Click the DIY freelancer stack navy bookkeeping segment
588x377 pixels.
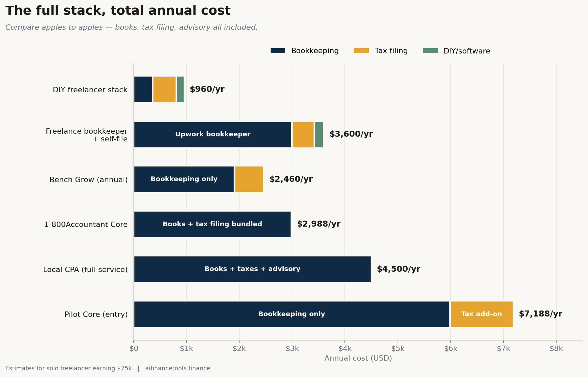pos(143,89)
